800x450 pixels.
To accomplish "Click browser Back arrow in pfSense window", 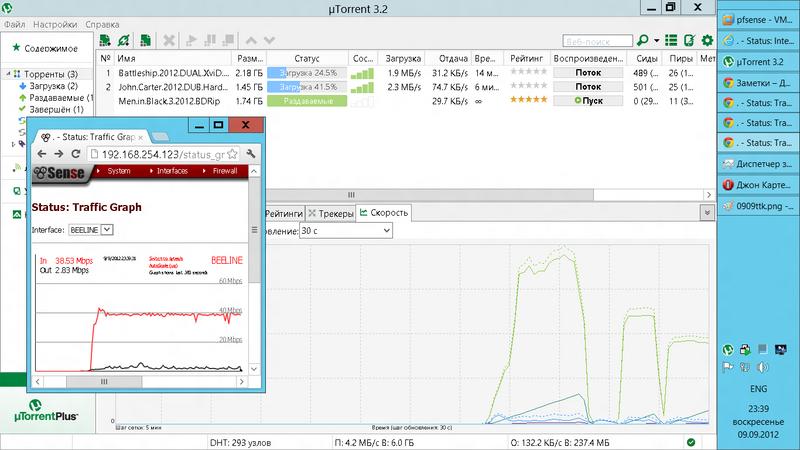I will point(42,154).
